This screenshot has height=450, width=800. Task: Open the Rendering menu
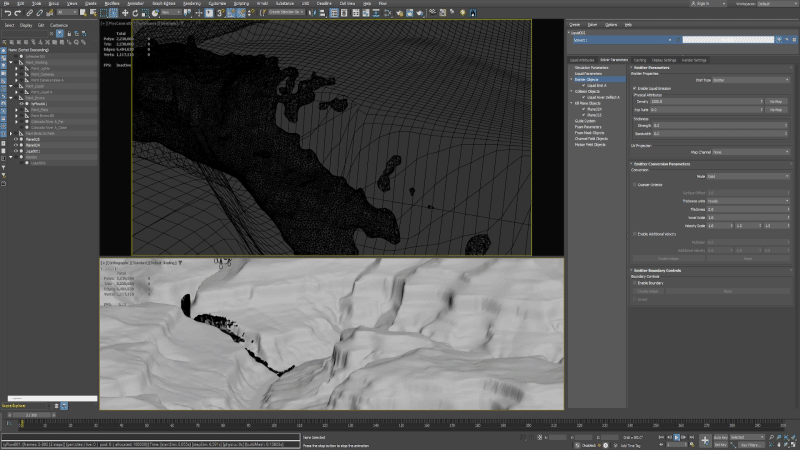click(191, 4)
